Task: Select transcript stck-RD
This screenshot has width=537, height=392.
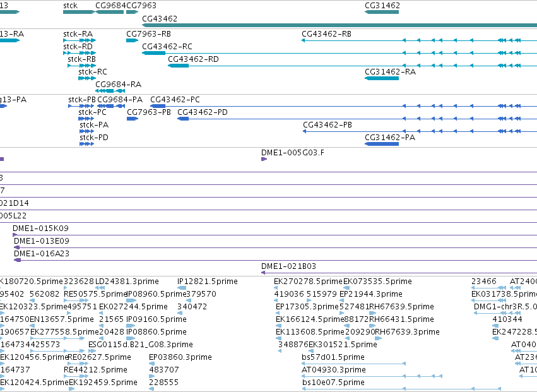Action: point(78,47)
